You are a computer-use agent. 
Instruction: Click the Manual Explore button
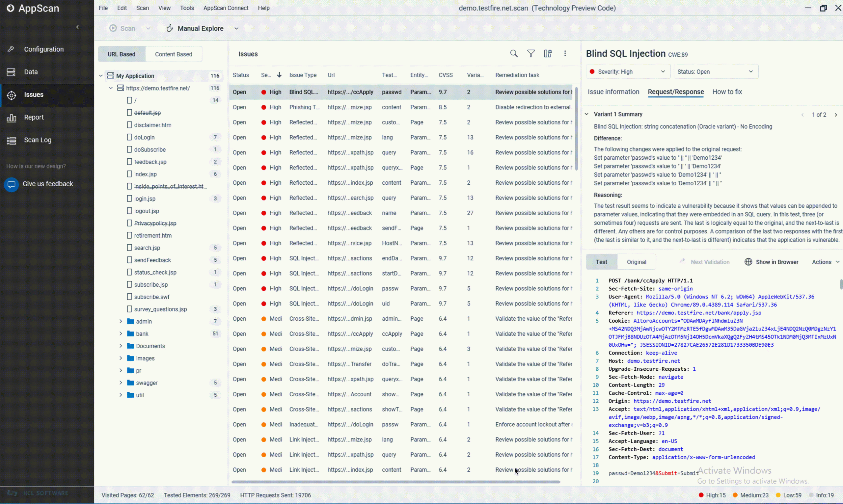(x=200, y=29)
